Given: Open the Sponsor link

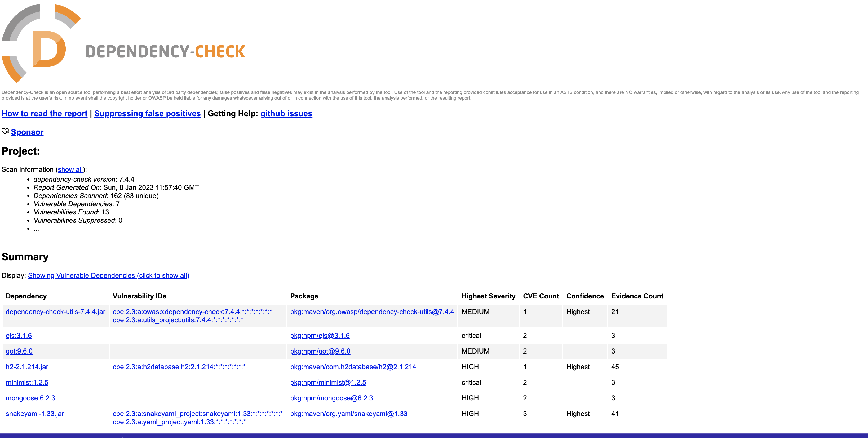Looking at the screenshot, I should click(27, 132).
